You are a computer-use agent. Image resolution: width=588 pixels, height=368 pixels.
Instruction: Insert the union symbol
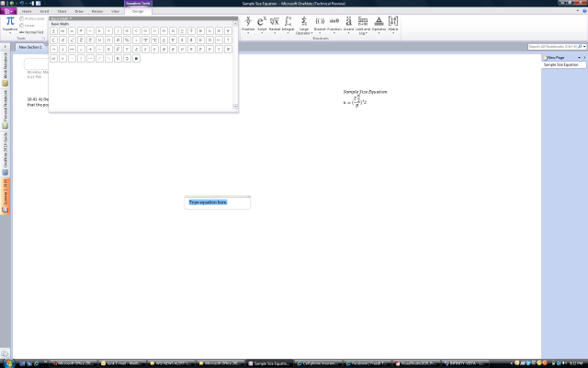pos(99,40)
